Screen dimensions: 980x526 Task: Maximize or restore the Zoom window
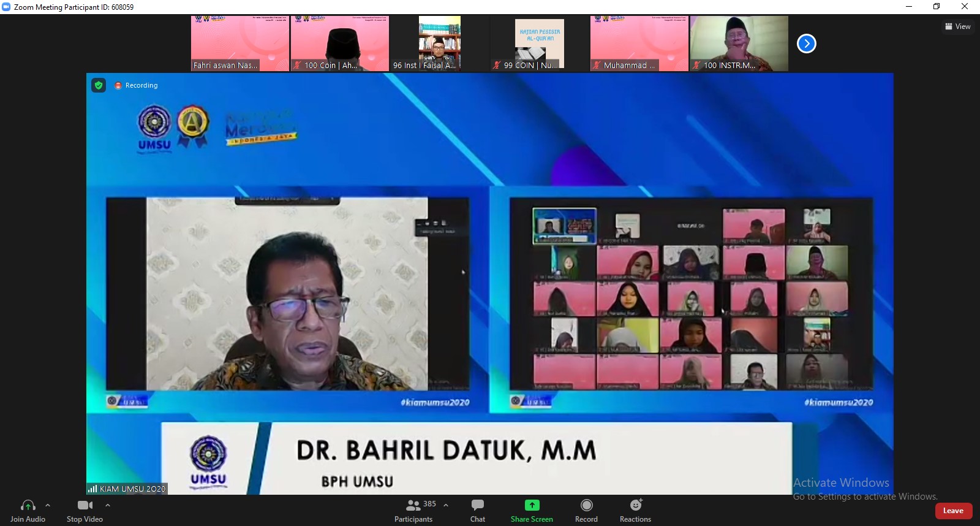[937, 7]
